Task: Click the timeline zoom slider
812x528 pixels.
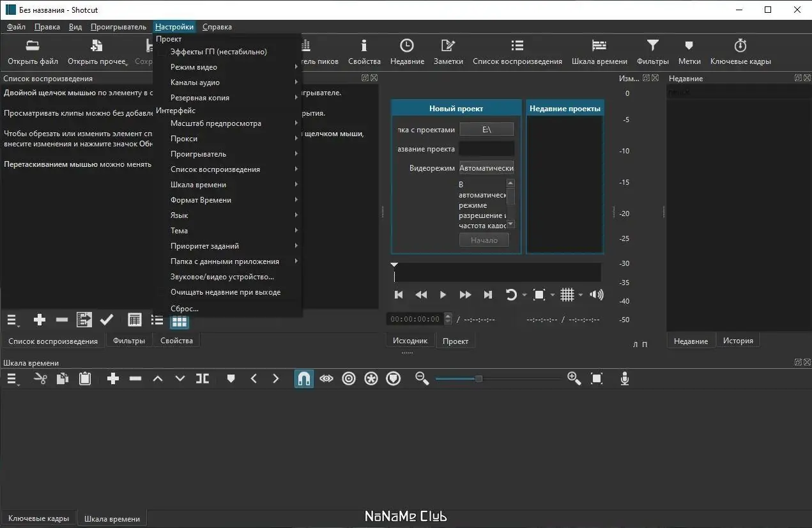Action: (x=478, y=379)
